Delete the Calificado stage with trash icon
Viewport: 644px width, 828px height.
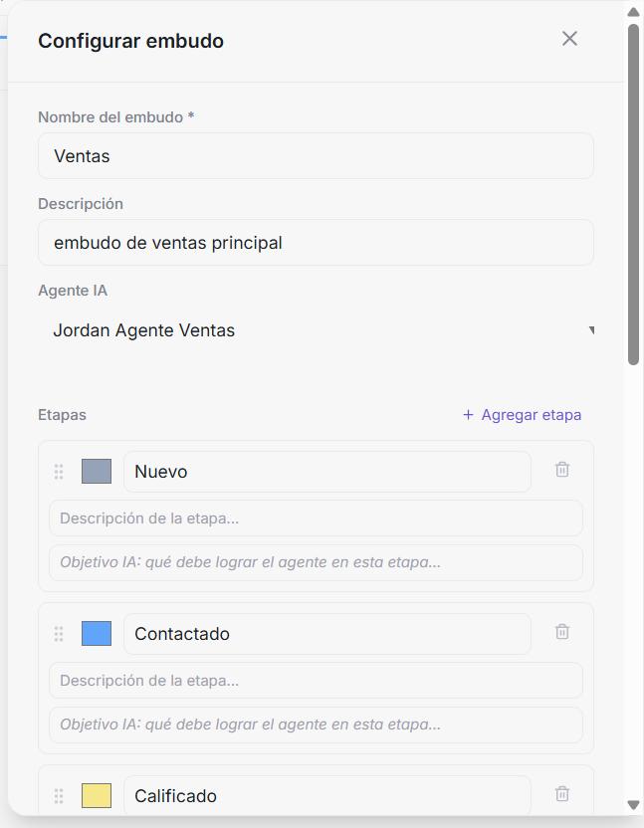(562, 794)
